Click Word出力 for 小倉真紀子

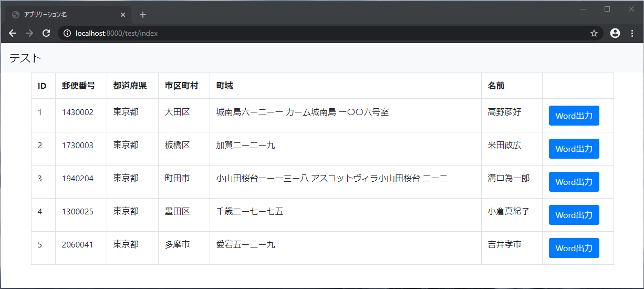[574, 215]
